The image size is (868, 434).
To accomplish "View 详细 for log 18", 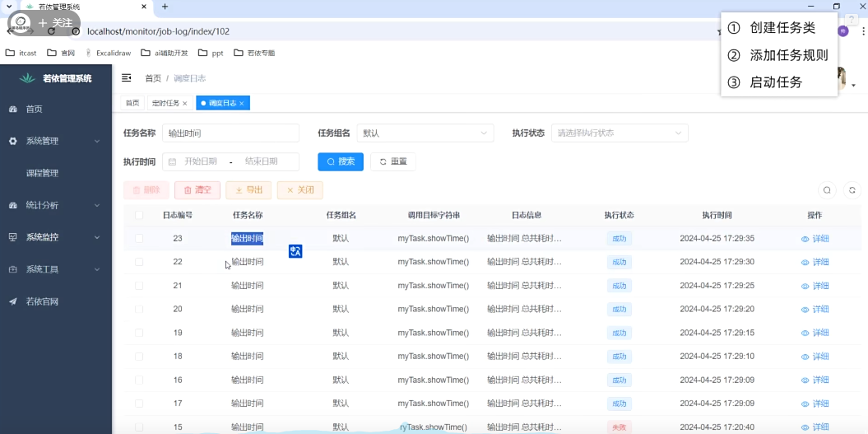I will point(815,357).
